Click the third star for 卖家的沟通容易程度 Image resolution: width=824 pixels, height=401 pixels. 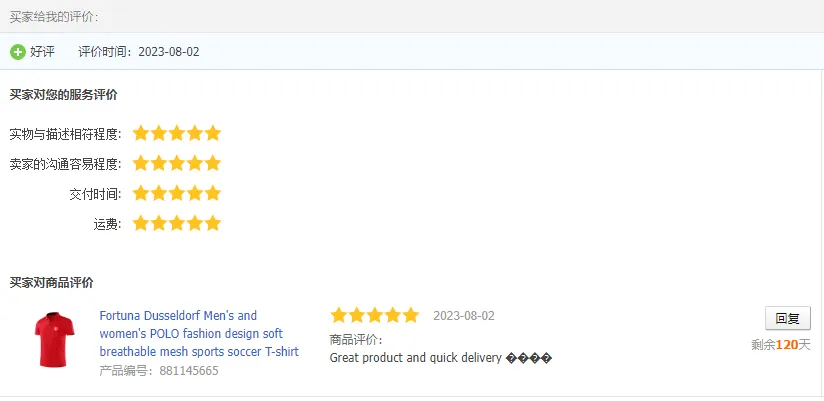[177, 163]
